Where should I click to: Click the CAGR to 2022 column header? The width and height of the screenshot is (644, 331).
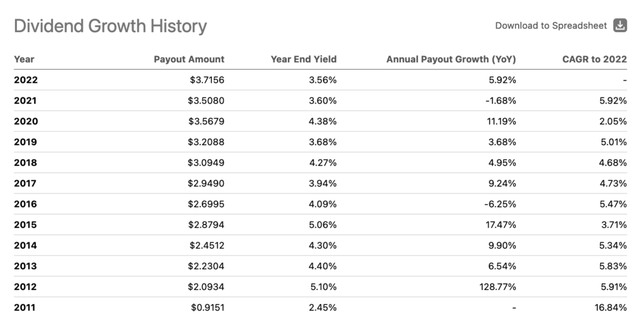[x=594, y=60]
